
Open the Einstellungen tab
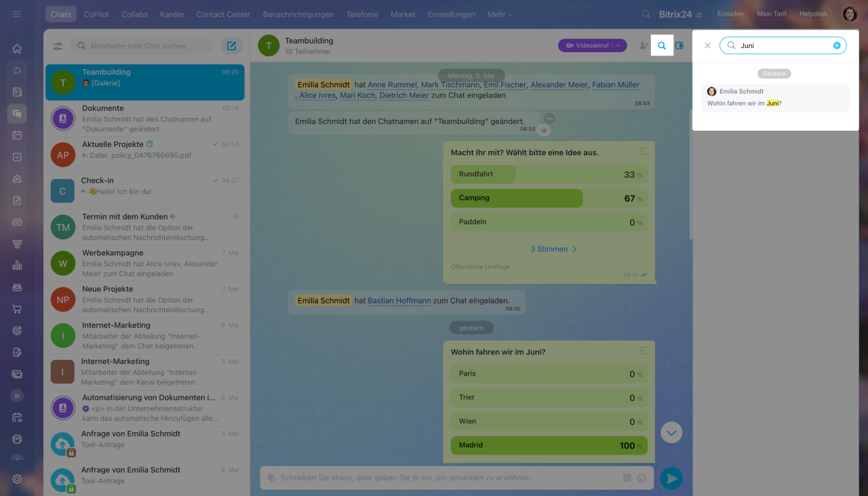[x=451, y=14]
